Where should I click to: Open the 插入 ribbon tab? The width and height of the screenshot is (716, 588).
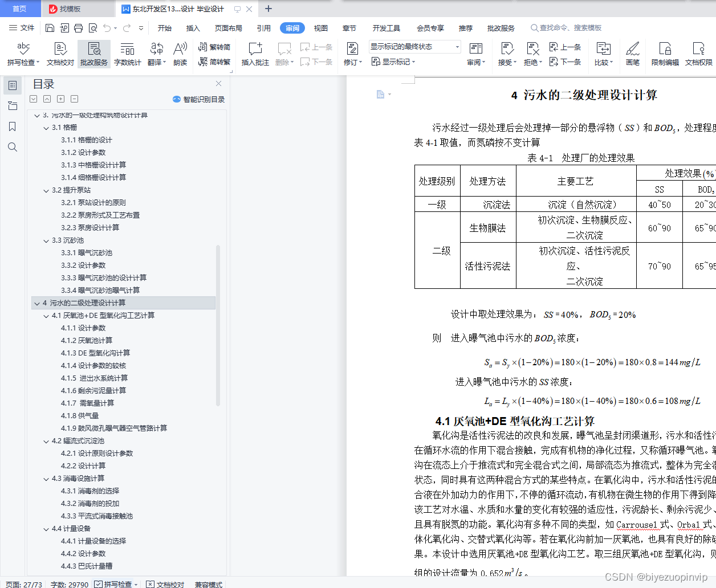point(193,28)
